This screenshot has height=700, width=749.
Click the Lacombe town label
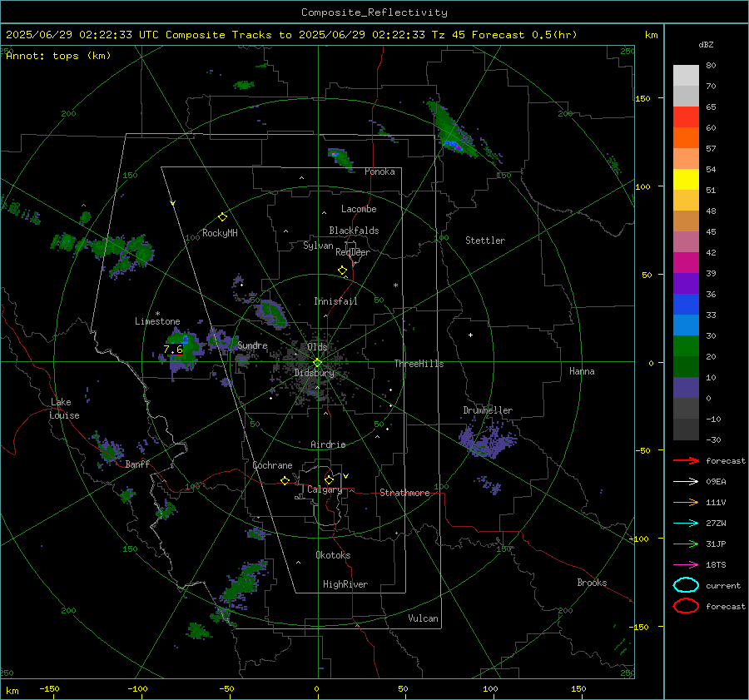pos(359,209)
